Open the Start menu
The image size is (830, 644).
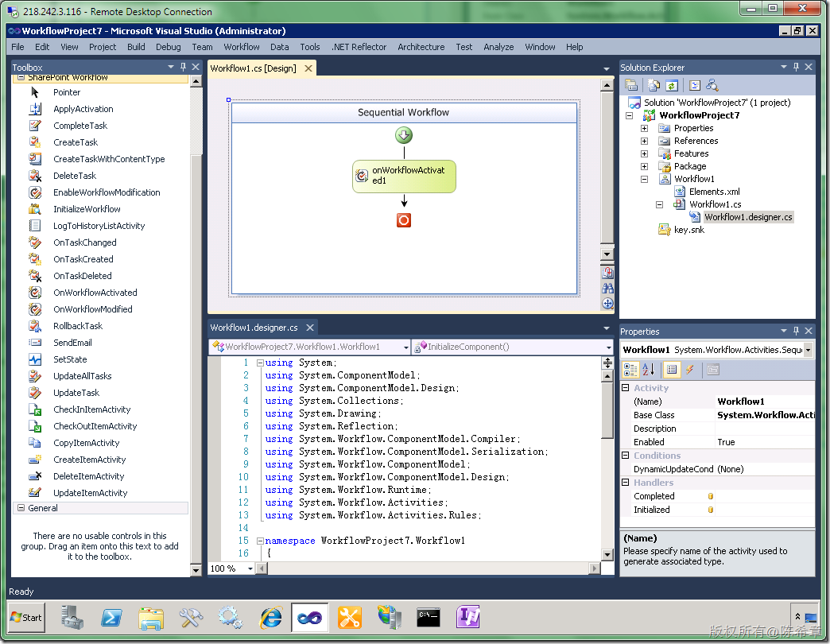tap(26, 618)
